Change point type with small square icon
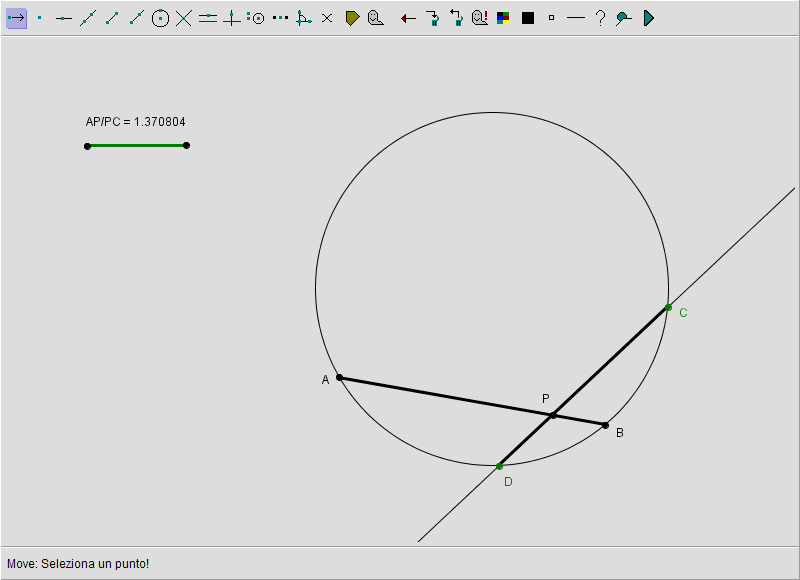800x580 pixels. pos(551,18)
